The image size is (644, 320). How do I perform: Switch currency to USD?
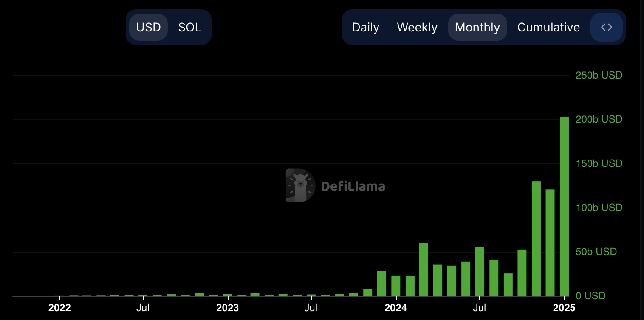149,28
